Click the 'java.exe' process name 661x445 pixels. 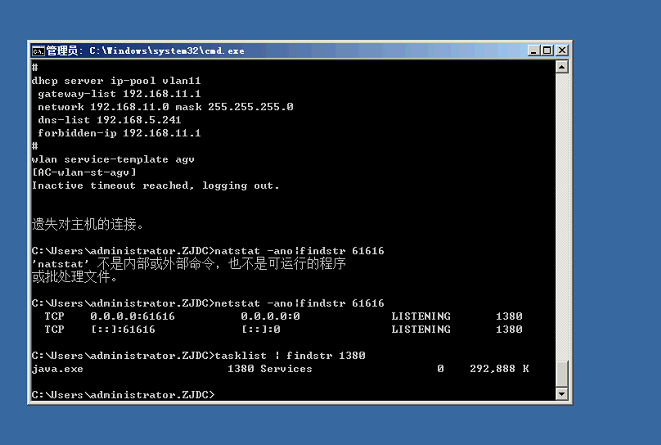click(x=57, y=369)
